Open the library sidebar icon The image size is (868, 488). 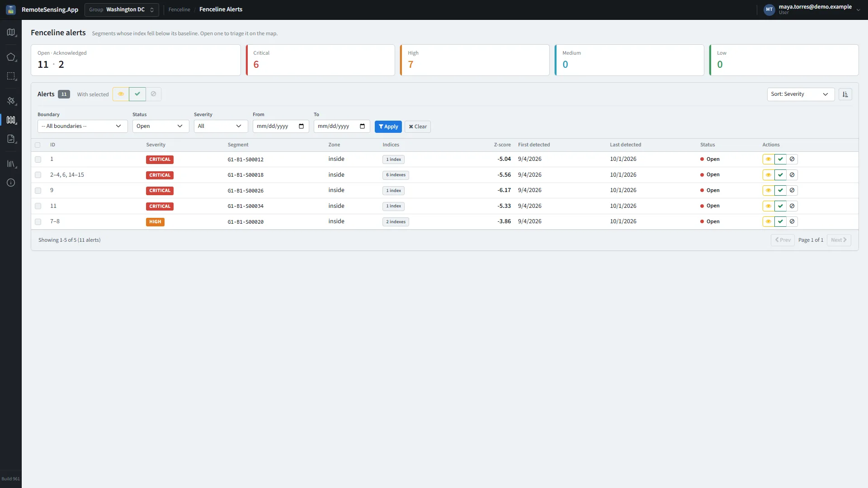[x=11, y=164]
